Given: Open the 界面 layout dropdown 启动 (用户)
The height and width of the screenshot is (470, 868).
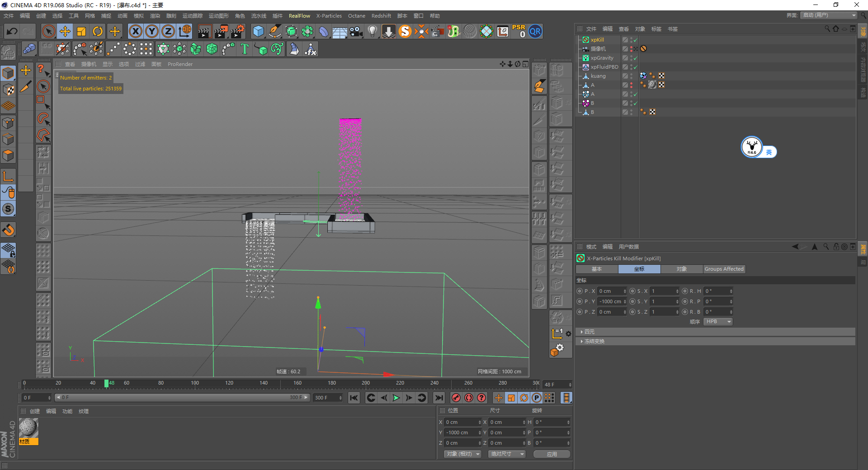Looking at the screenshot, I should 829,15.
